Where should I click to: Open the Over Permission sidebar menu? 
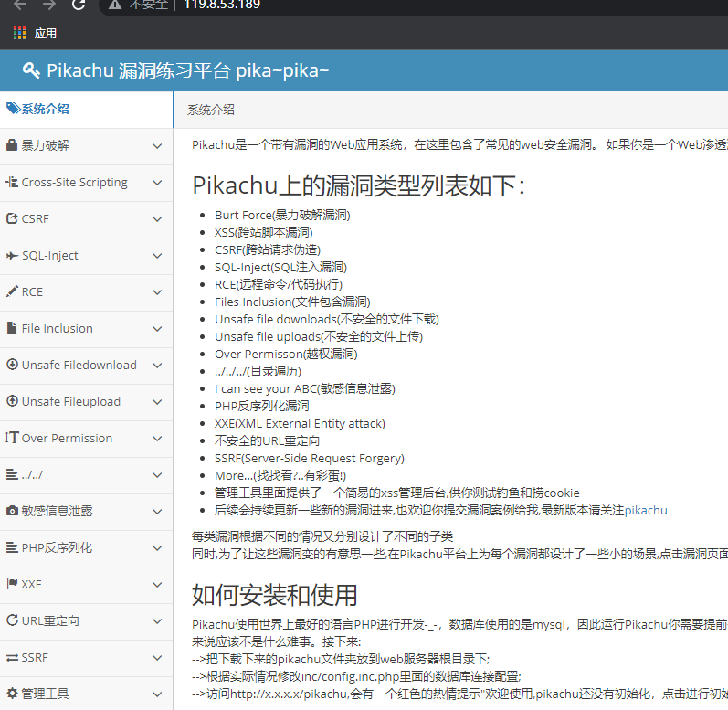click(87, 438)
